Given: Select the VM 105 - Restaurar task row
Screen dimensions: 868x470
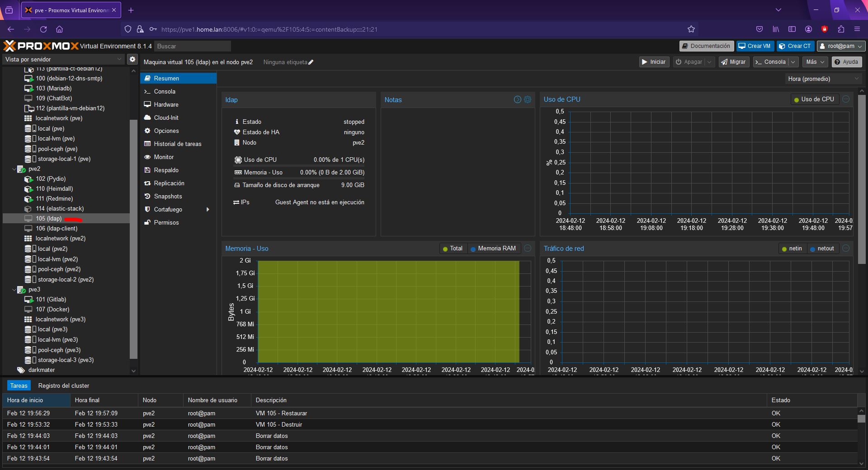Looking at the screenshot, I should tap(429, 413).
